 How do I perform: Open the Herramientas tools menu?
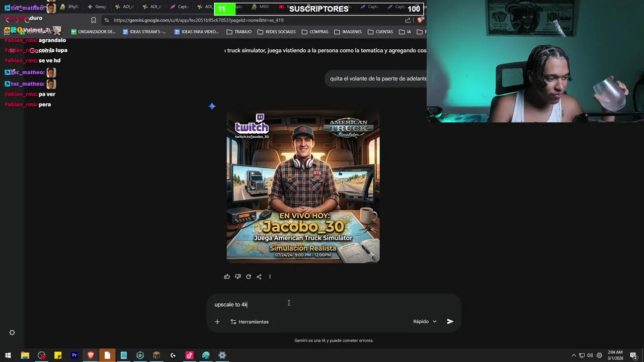250,322
